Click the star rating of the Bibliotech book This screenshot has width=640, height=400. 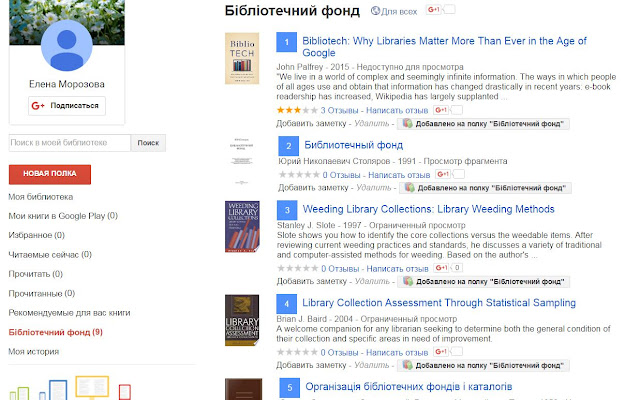[297, 110]
